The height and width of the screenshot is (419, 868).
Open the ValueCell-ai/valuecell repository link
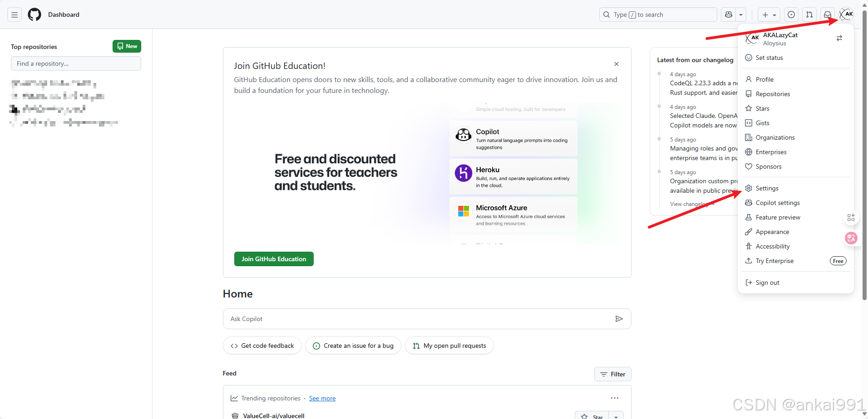click(x=274, y=415)
